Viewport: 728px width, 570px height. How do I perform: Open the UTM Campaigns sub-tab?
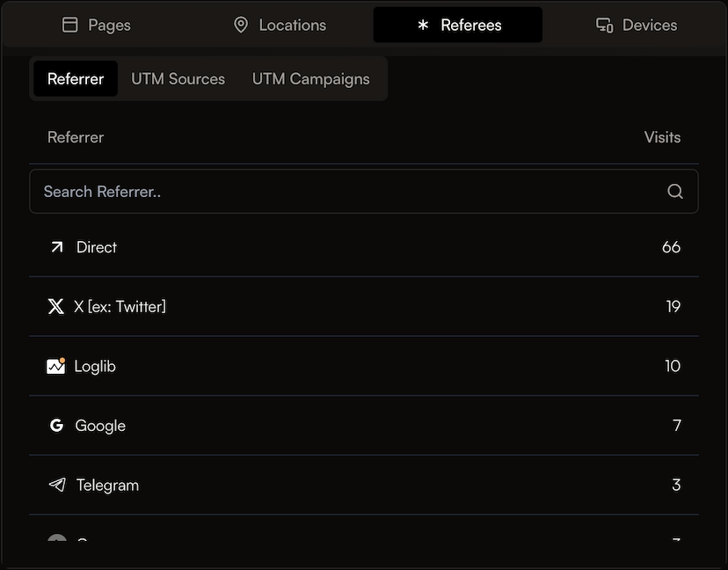coord(310,78)
